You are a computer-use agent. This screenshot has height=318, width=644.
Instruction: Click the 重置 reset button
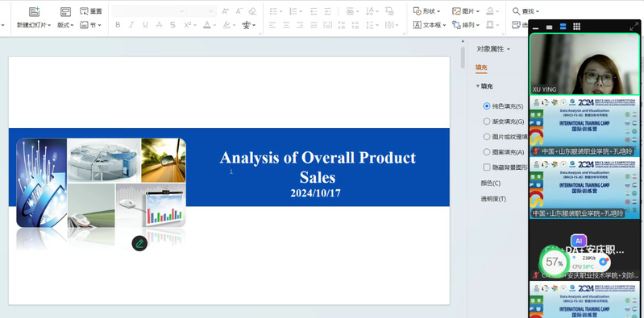(x=91, y=11)
